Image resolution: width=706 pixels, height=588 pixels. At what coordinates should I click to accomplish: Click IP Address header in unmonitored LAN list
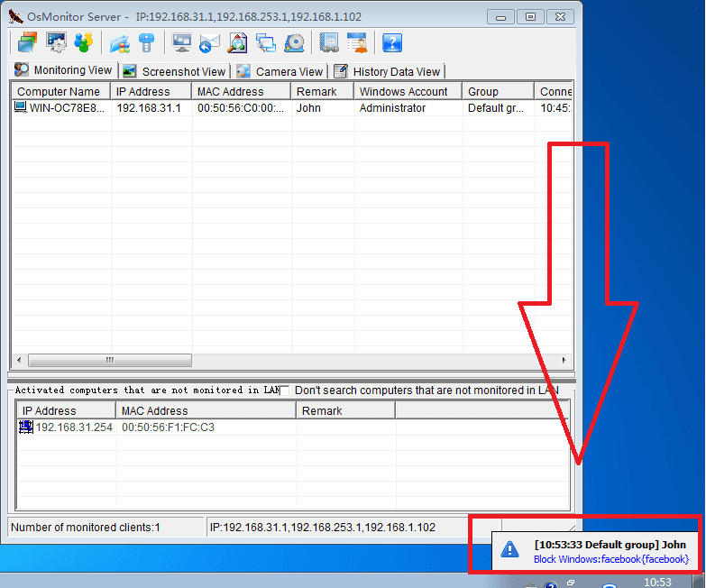coord(66,410)
